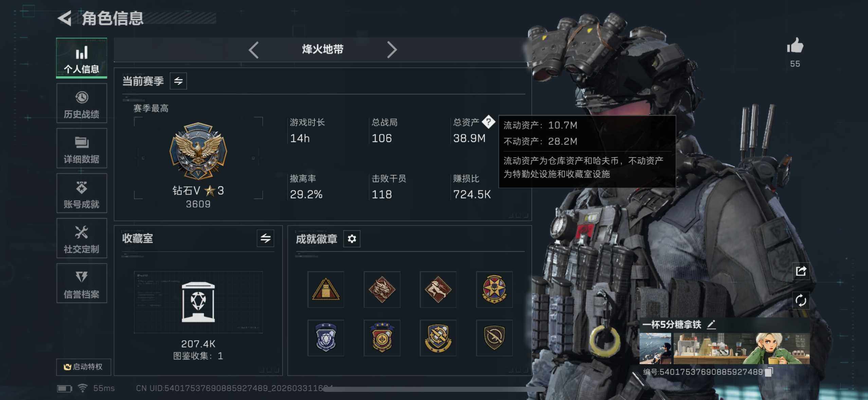Click the share icon beside the character
868x400 pixels.
point(801,271)
